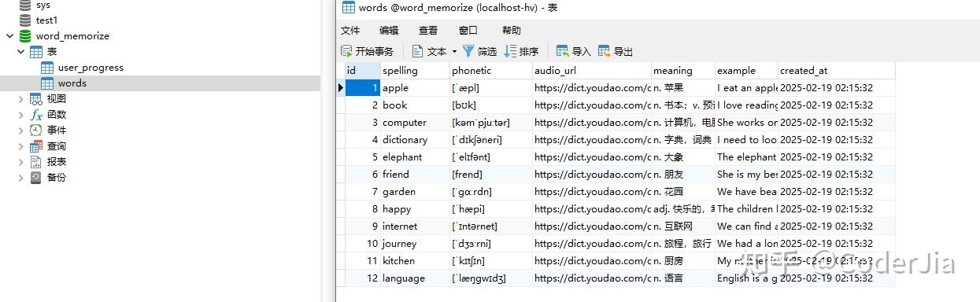Click the 函数 functions fx icon
Image resolution: width=980 pixels, height=302 pixels.
click(36, 115)
